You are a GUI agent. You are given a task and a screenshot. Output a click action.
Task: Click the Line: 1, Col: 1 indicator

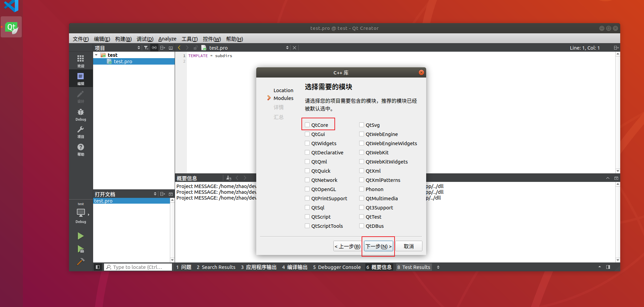pyautogui.click(x=585, y=48)
